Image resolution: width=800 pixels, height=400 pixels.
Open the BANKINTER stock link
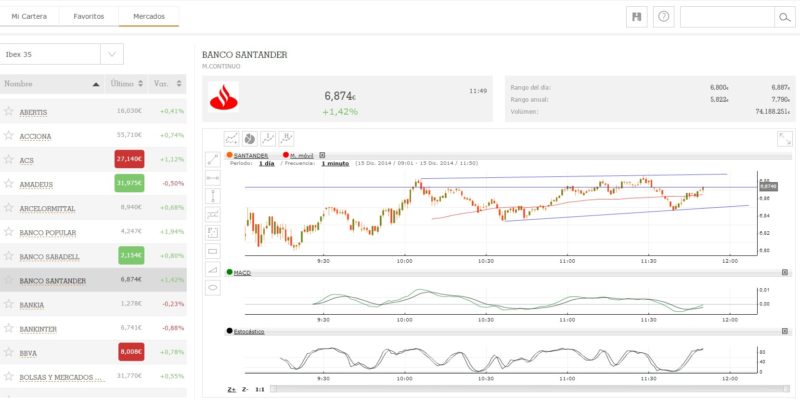[38, 330]
